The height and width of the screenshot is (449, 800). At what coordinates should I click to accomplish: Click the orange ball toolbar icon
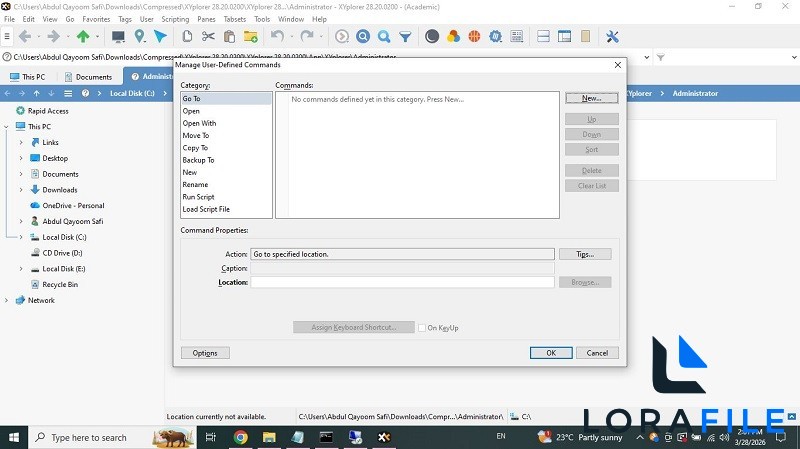point(474,36)
